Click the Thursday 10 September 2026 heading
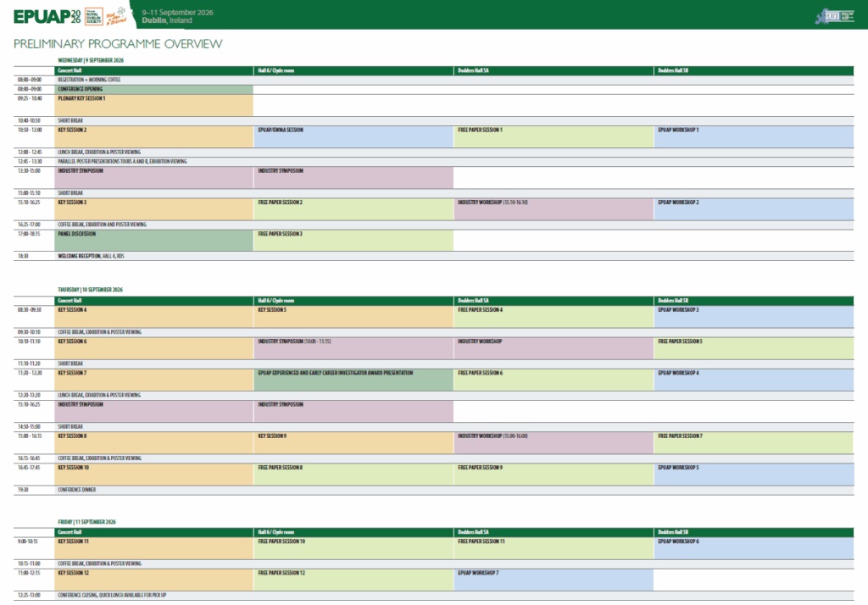Screen dimensions: 868x605 tap(90, 289)
